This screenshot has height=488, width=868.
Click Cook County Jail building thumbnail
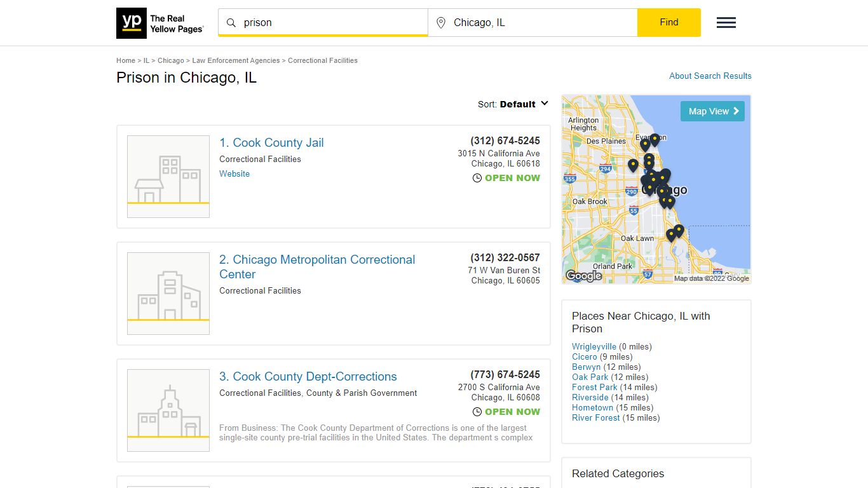coord(168,177)
